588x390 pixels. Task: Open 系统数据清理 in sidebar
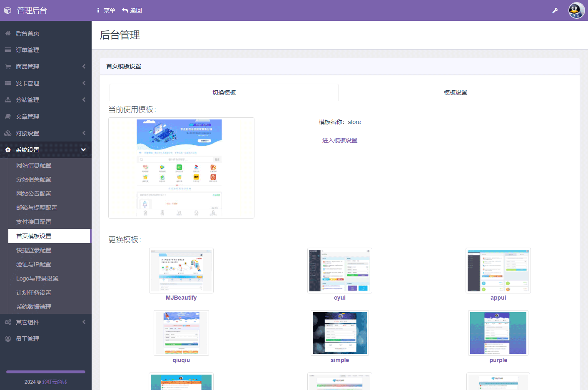coord(49,307)
